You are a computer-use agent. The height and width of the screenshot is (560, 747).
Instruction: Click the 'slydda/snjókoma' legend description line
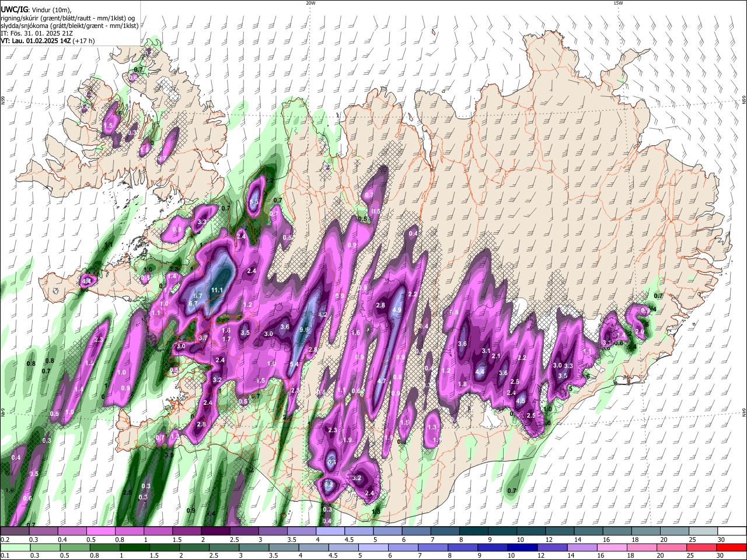point(69,26)
